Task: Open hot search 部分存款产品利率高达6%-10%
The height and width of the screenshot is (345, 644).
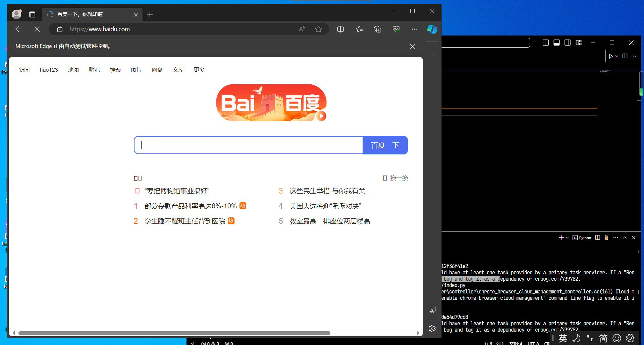Action: [x=191, y=206]
